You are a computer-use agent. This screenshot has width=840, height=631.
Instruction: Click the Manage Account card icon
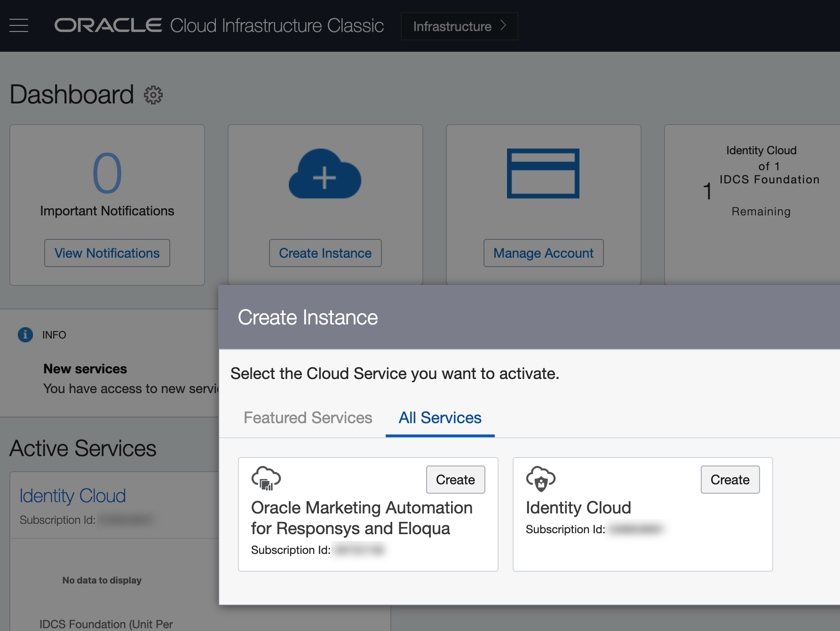point(543,174)
